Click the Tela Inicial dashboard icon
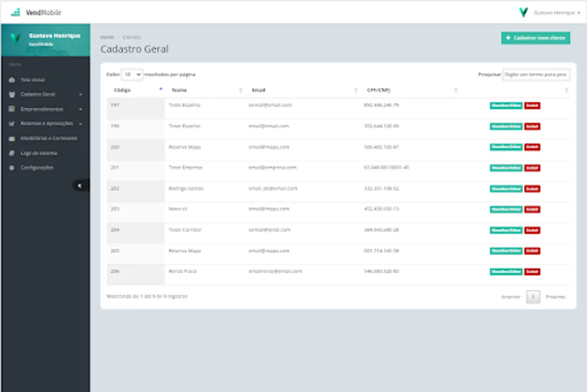Image resolution: width=587 pixels, height=392 pixels. tap(12, 80)
